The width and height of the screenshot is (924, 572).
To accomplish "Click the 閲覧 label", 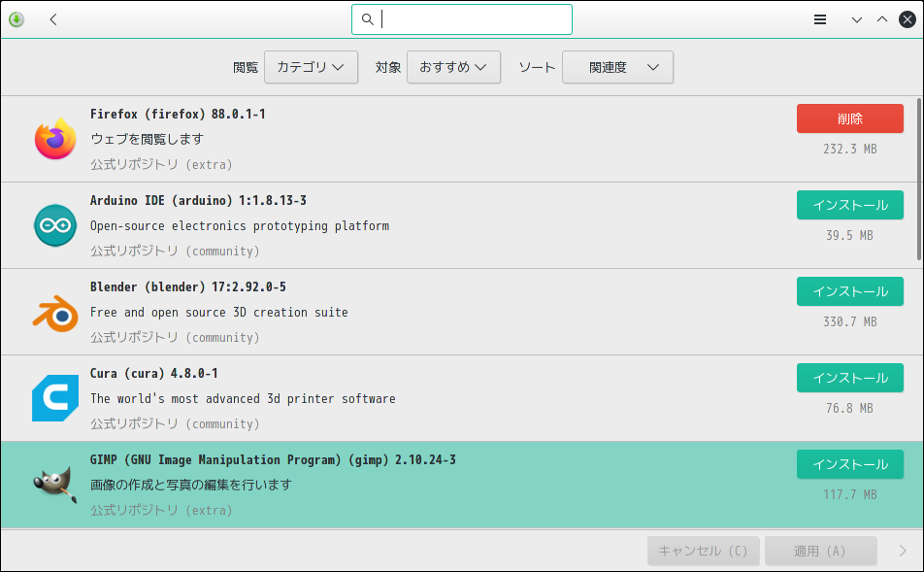I will [x=246, y=67].
